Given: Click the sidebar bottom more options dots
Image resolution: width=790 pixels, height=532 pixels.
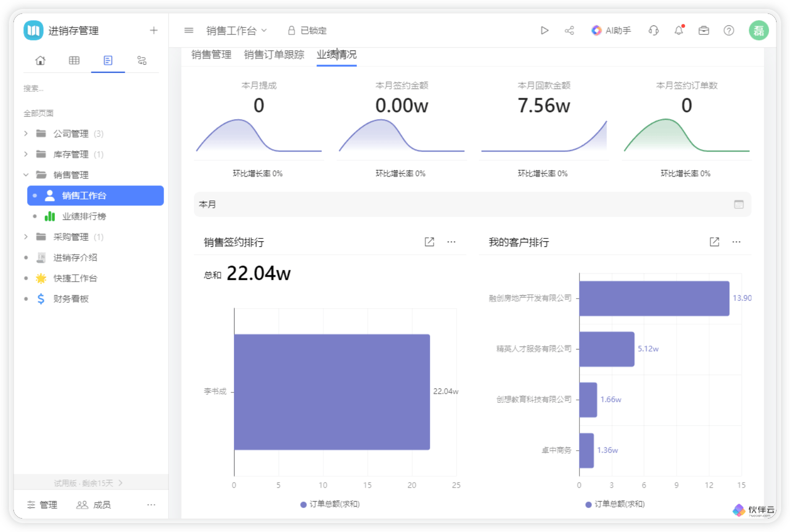Looking at the screenshot, I should click(x=151, y=505).
